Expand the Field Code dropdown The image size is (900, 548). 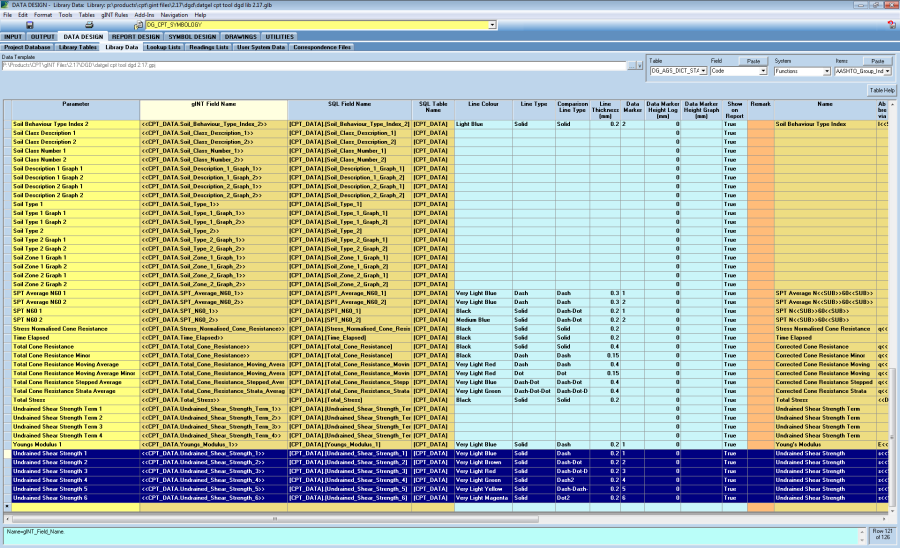point(765,71)
